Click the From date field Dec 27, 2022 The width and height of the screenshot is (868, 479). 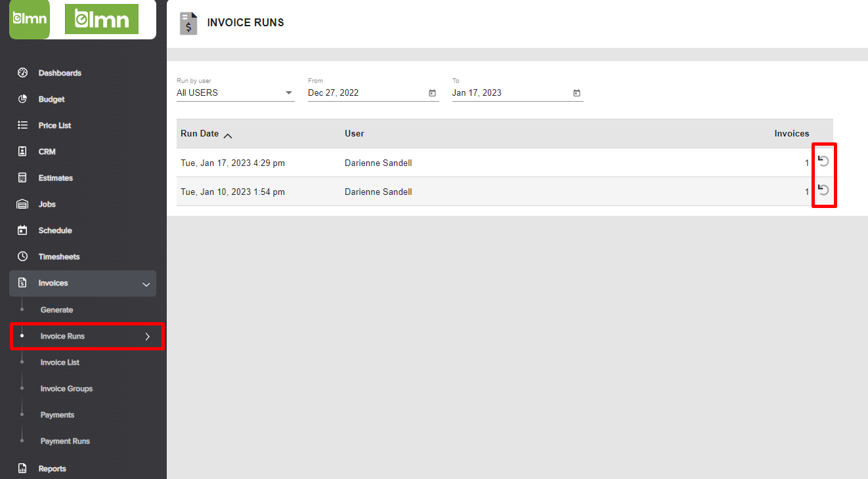coord(373,93)
